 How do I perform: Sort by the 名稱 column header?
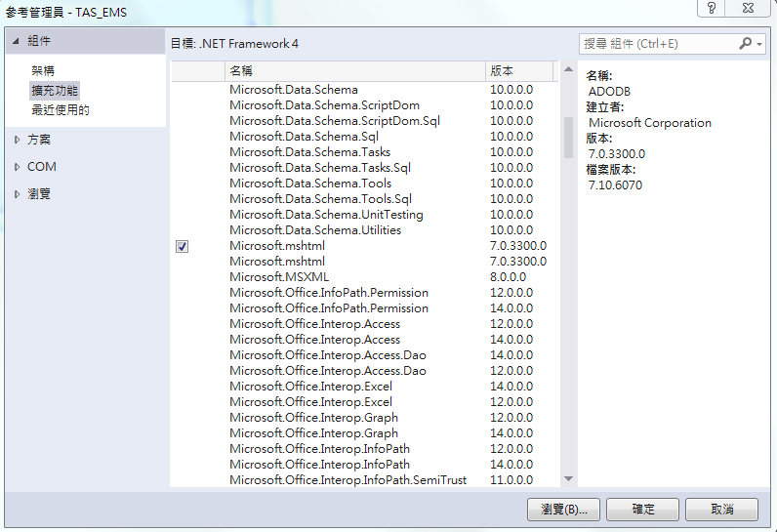coord(354,71)
